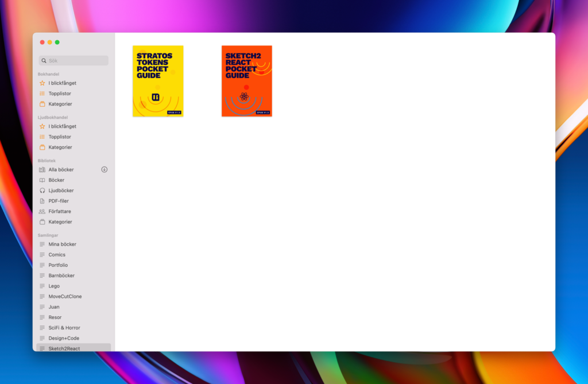Image resolution: width=588 pixels, height=384 pixels.
Task: Click the open book icon for Böcker
Action: (42, 180)
